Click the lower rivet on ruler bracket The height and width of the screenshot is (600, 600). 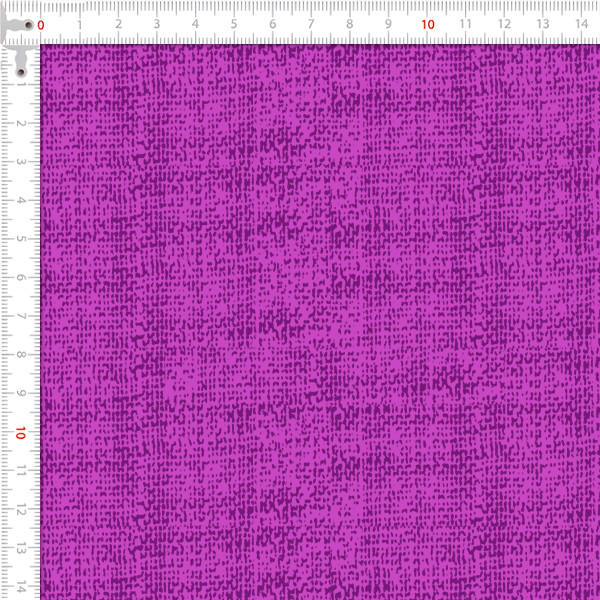pyautogui.click(x=21, y=72)
